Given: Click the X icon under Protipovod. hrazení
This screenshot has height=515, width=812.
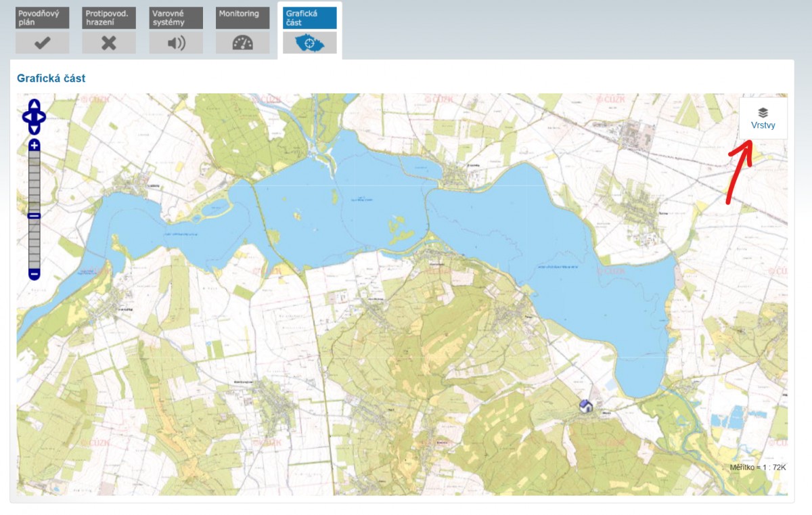Looking at the screenshot, I should 108,43.
